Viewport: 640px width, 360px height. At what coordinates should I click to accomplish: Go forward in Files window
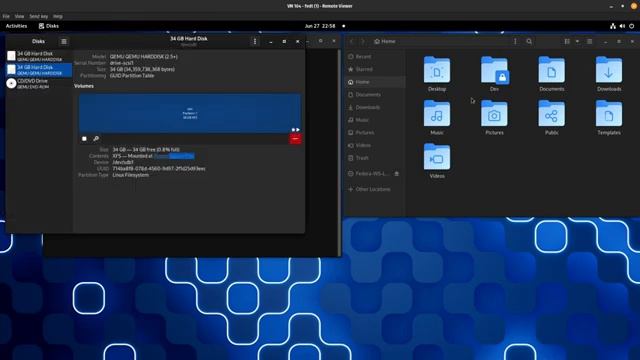[363, 41]
